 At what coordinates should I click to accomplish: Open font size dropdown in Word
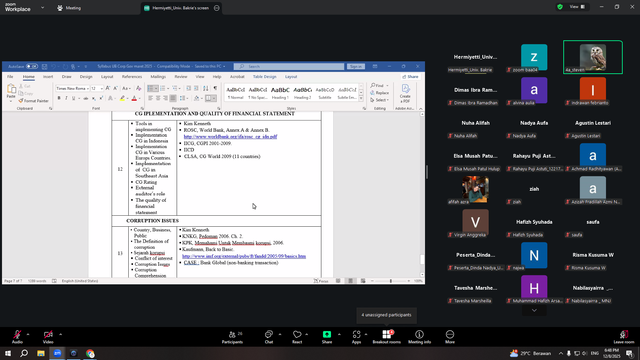coord(101,88)
